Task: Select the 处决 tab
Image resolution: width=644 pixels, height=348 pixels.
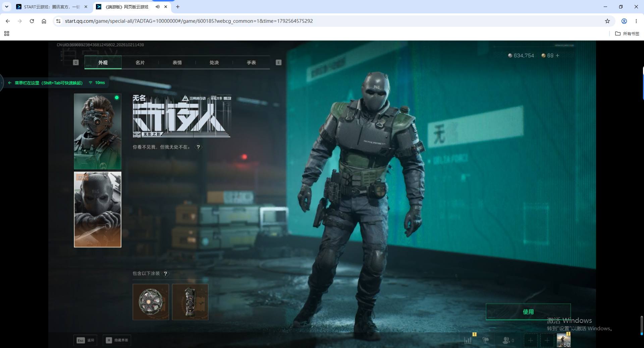Action: [x=214, y=63]
